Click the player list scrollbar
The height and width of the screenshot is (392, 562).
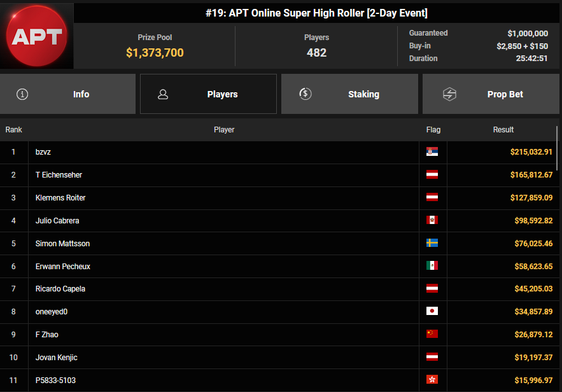tap(558, 146)
